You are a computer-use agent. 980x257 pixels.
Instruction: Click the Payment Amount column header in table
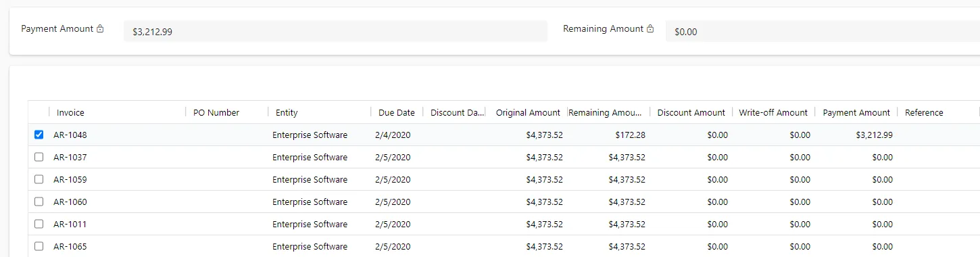tap(856, 112)
